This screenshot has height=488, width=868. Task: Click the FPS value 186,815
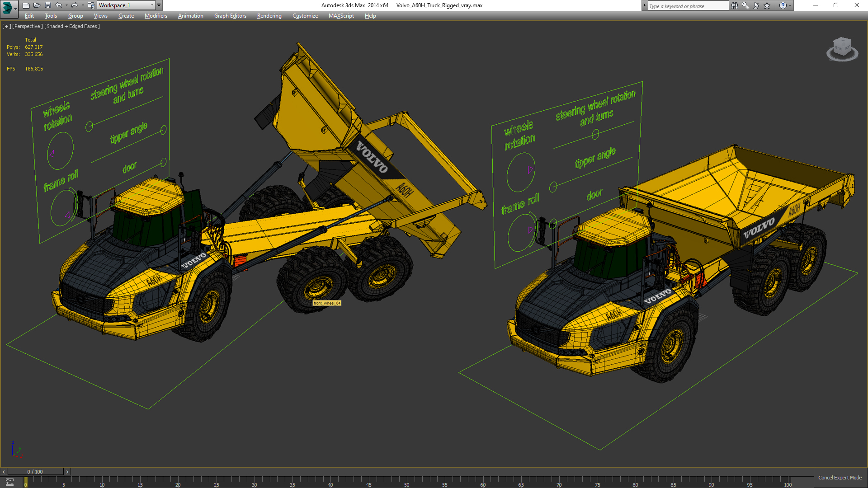coord(34,69)
